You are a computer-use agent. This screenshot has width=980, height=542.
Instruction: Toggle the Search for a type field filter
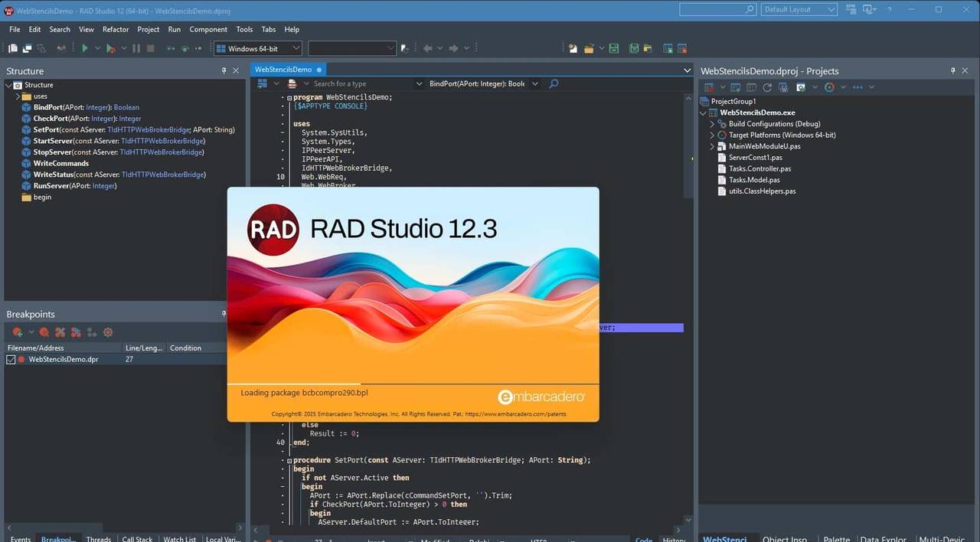420,83
